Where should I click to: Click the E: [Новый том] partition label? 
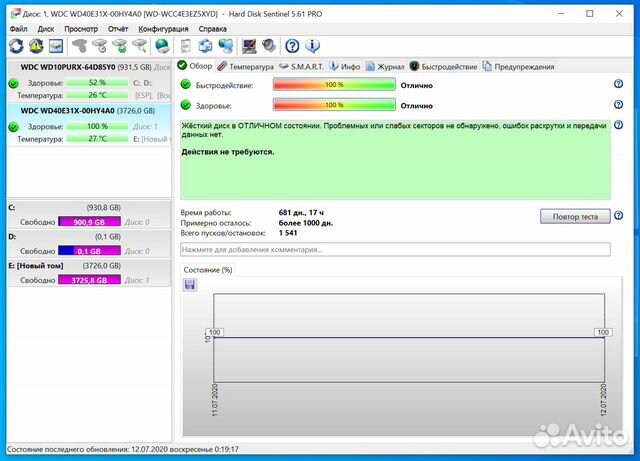(x=36, y=266)
